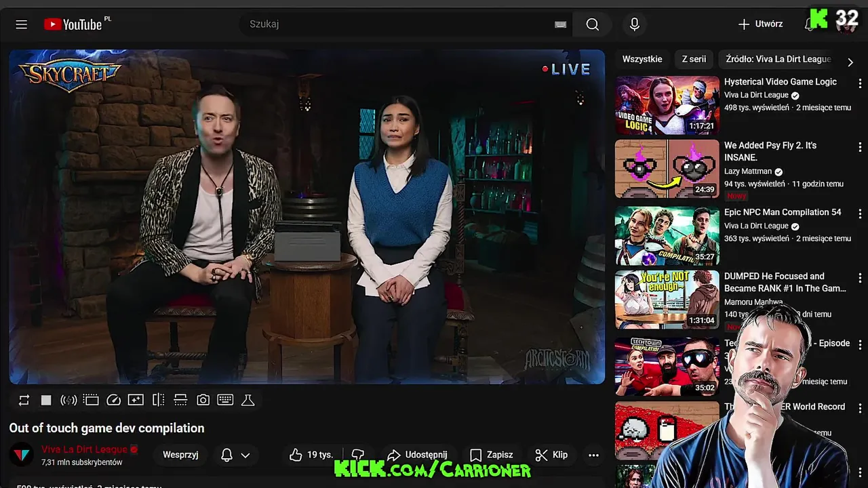This screenshot has width=868, height=488.
Task: Click the 24:39 duration badge
Action: pyautogui.click(x=705, y=190)
